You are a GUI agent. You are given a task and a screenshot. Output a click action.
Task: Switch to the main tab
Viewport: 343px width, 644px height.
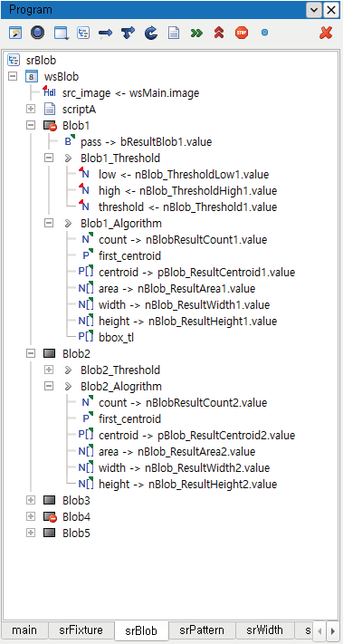coord(24,630)
